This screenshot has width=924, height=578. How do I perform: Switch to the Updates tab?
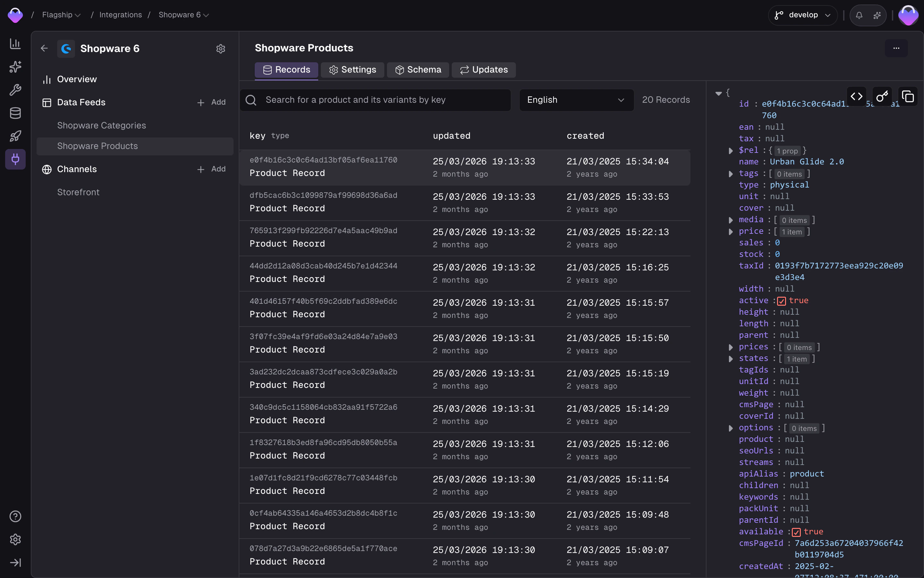pos(484,70)
